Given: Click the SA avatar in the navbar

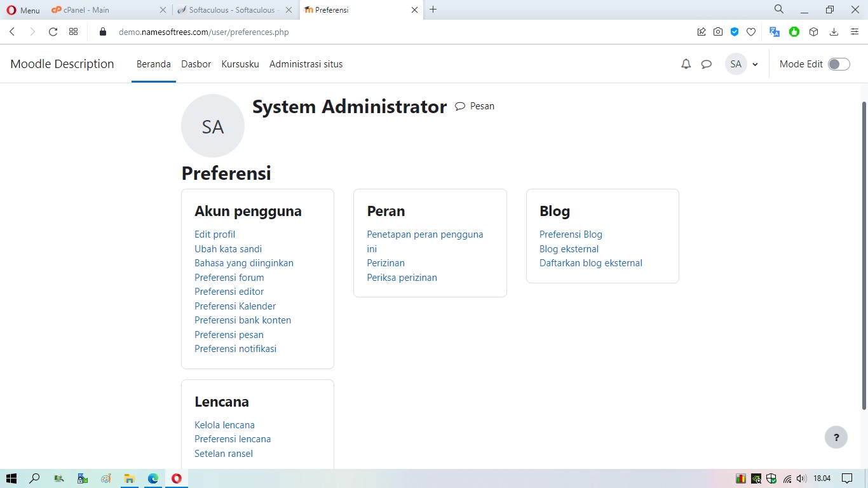Looking at the screenshot, I should tap(736, 64).
